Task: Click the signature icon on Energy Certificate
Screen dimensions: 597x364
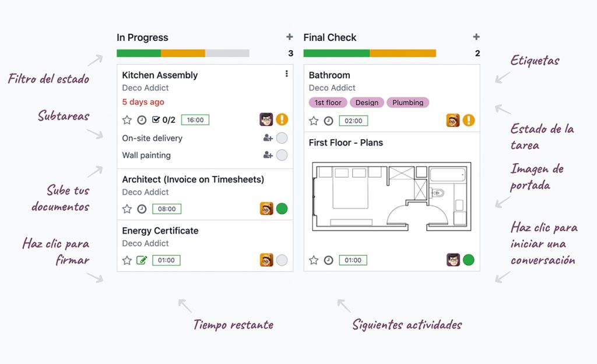Action: click(142, 260)
